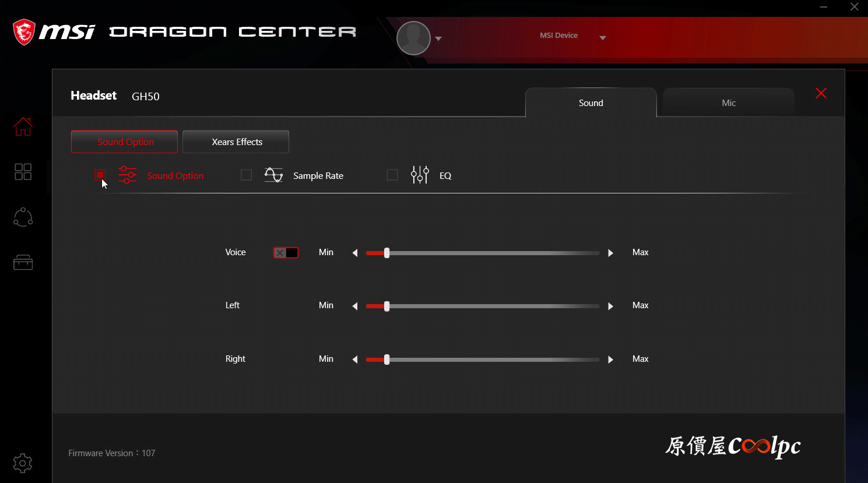Image resolution: width=868 pixels, height=483 pixels.
Task: Toggle the Voice switch
Action: (x=286, y=252)
